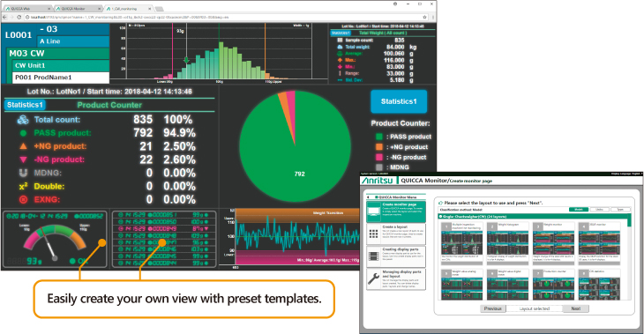
Task: Select the Total Weight (All count) tab
Action: coord(383,33)
